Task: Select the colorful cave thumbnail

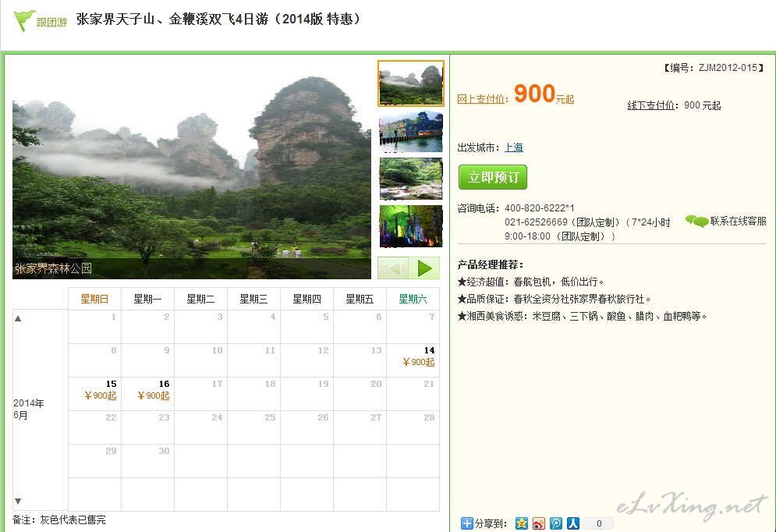Action: point(411,226)
